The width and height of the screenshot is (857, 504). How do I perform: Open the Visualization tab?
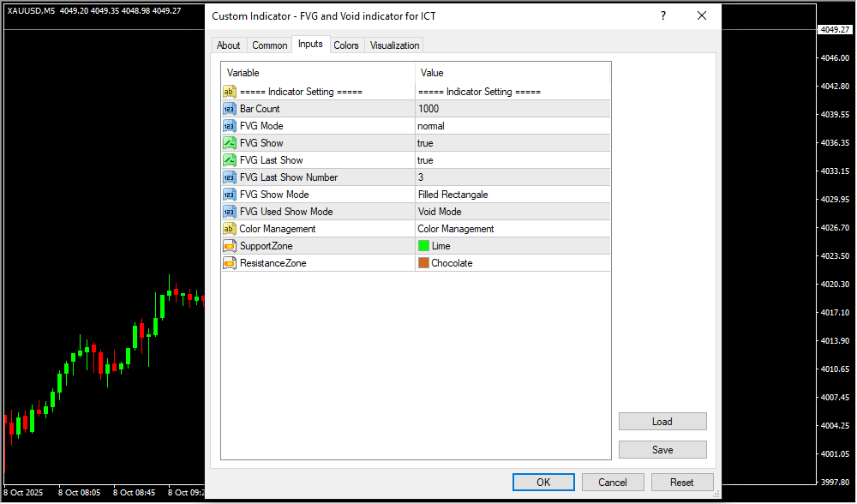[x=394, y=45]
